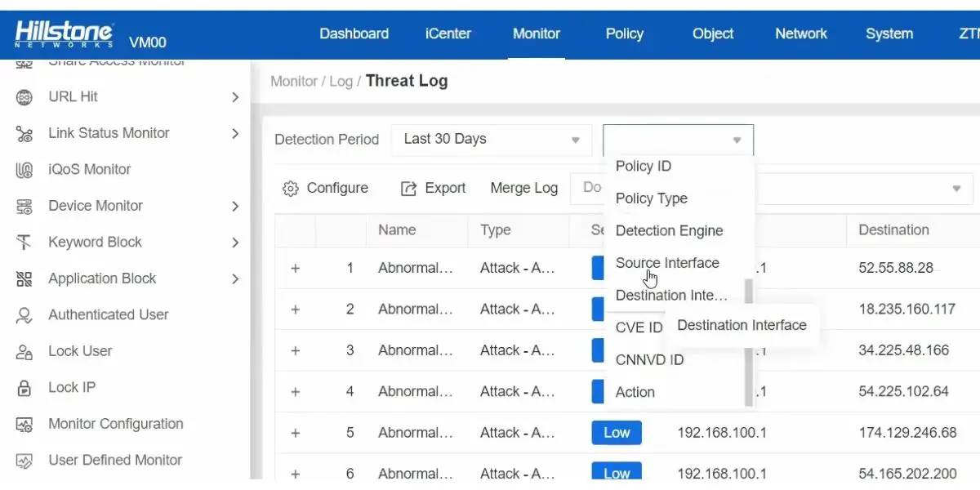Open the Merge Log dropdown arrow
The height and width of the screenshot is (490, 980).
(956, 189)
